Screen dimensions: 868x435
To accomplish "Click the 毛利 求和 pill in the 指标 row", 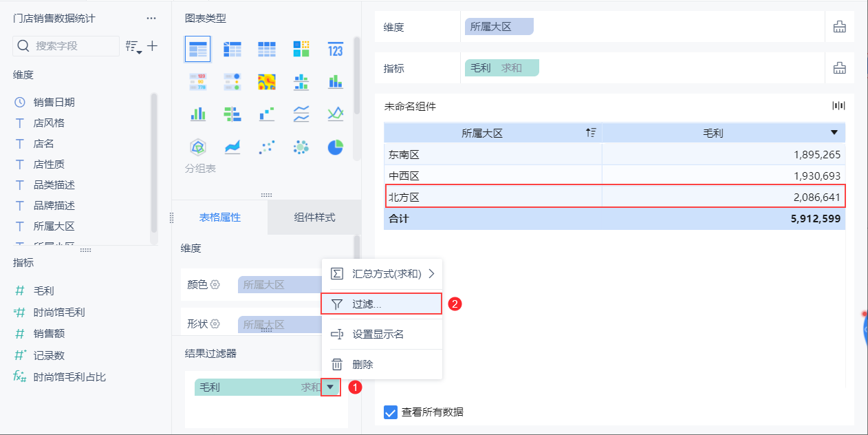I will point(502,68).
